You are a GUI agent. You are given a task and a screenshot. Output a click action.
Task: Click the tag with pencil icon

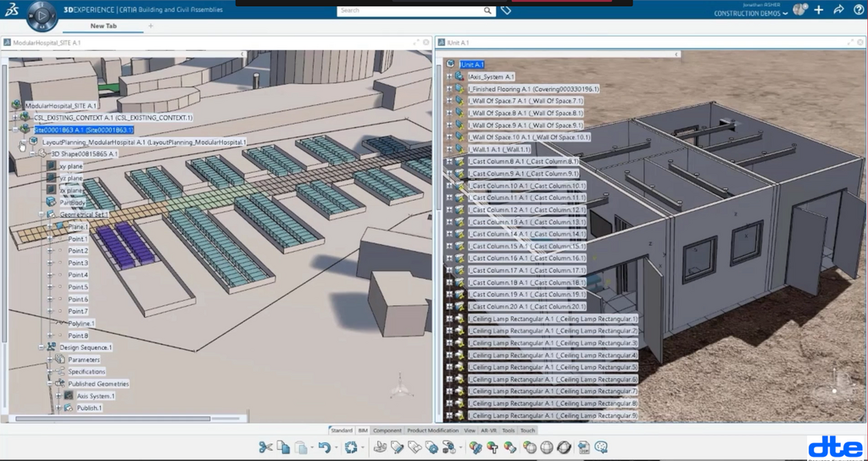tap(397, 447)
